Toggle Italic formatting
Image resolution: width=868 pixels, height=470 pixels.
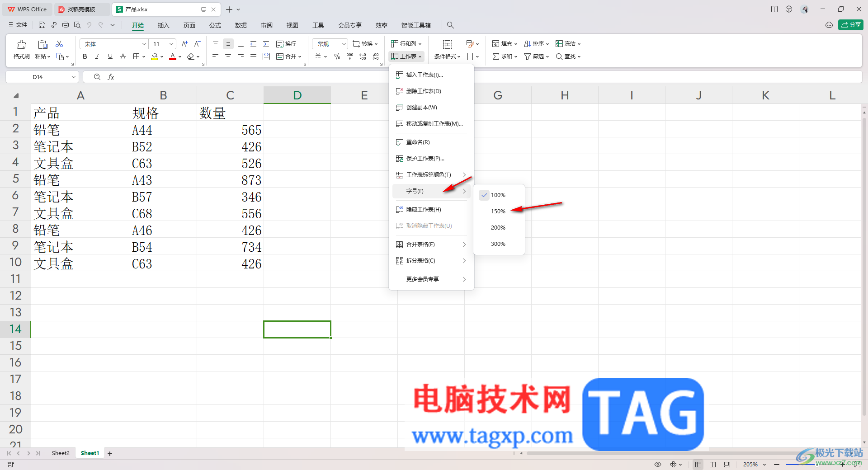tap(97, 56)
